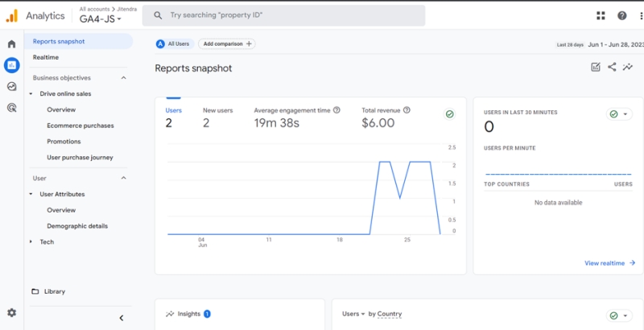
Task: Click the Home icon in left rail
Action: [11, 44]
